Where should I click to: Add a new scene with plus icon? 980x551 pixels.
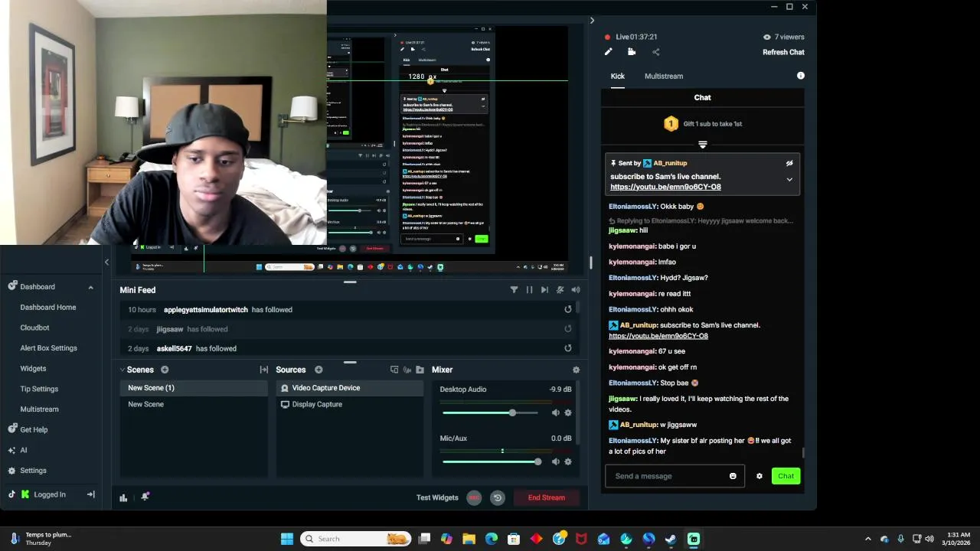tap(165, 370)
